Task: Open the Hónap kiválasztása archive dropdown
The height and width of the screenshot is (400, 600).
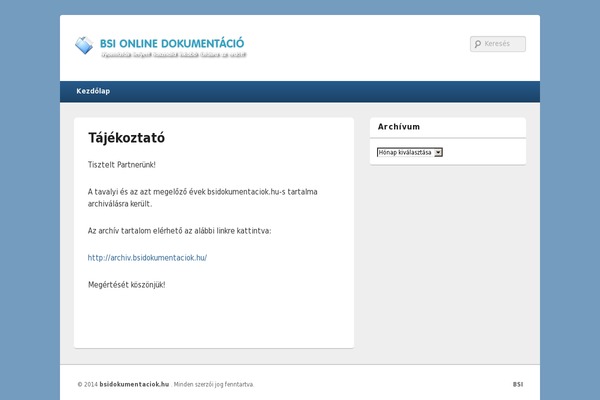Action: point(410,152)
